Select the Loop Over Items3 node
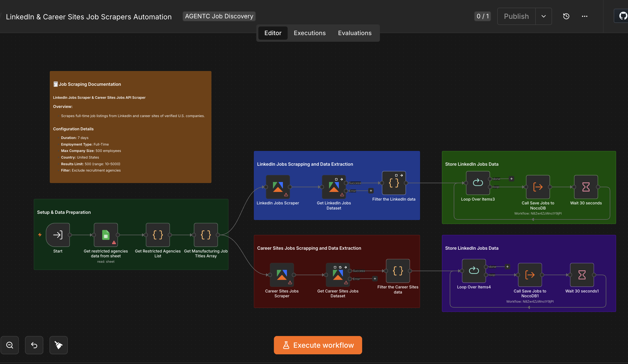 click(x=478, y=183)
